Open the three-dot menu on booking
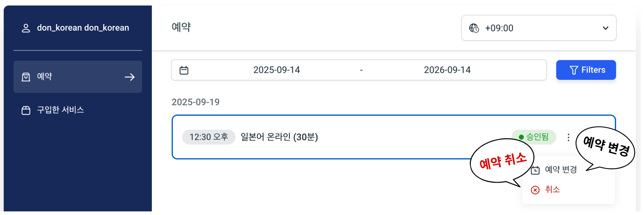This screenshot has height=215, width=644. point(568,137)
